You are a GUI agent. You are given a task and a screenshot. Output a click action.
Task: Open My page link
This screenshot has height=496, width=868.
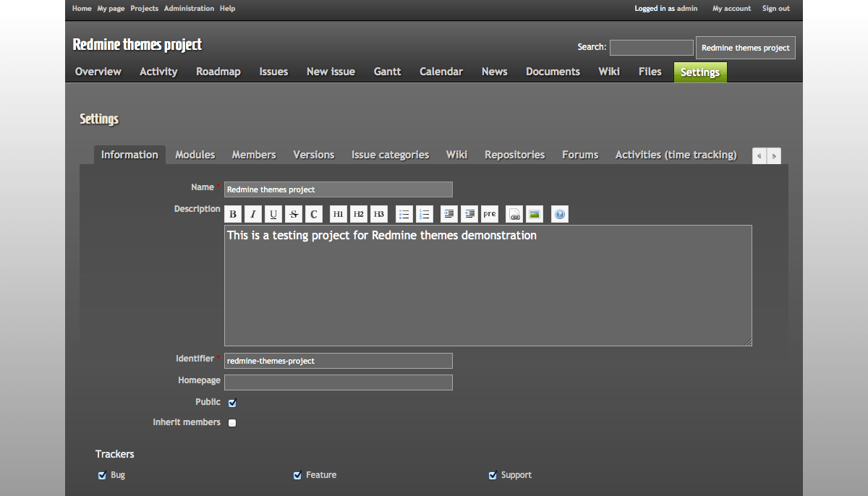[x=111, y=9]
